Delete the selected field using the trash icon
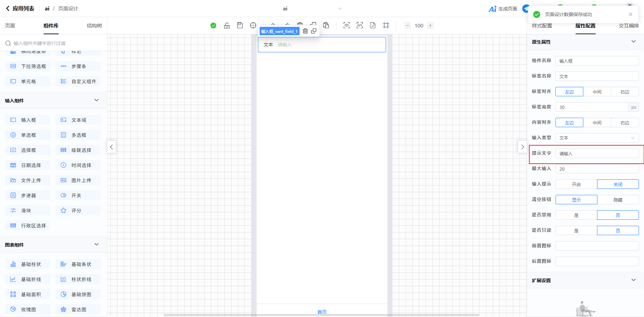Viewport: 644px width, 317px height. point(305,31)
